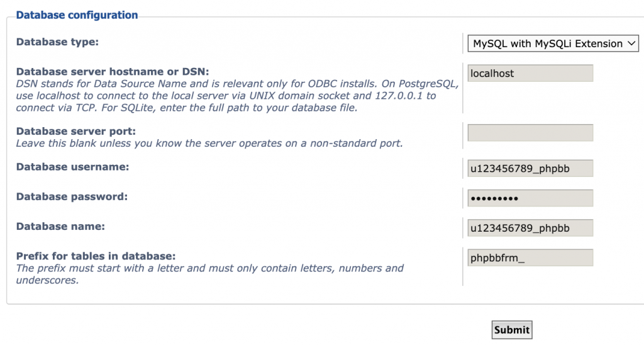Viewport: 644px width, 345px height.
Task: Select the masked Database password field
Action: pyautogui.click(x=530, y=198)
